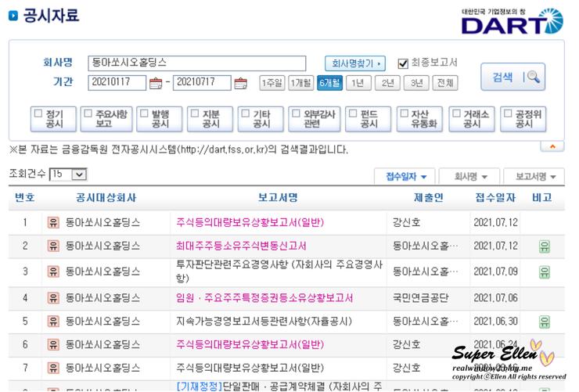Collapse the search panel with orange arrow
579x392 pixels.
click(552, 146)
